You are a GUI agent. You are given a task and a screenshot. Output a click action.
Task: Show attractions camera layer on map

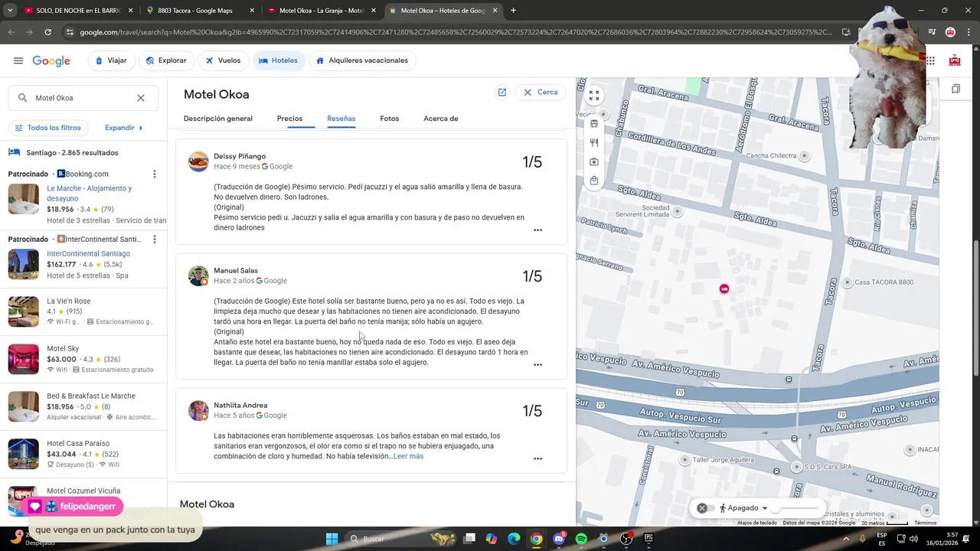(594, 161)
